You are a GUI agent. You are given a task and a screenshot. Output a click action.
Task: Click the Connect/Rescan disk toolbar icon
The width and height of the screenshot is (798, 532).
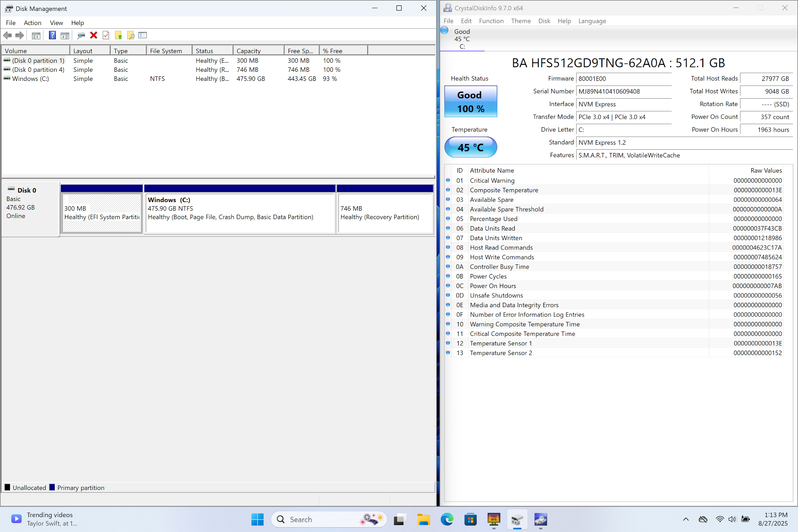(x=81, y=35)
